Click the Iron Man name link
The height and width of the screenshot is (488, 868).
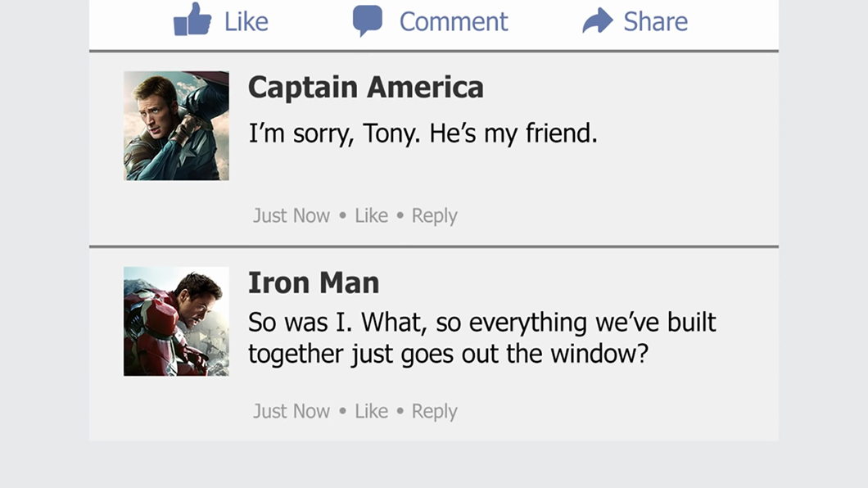314,282
